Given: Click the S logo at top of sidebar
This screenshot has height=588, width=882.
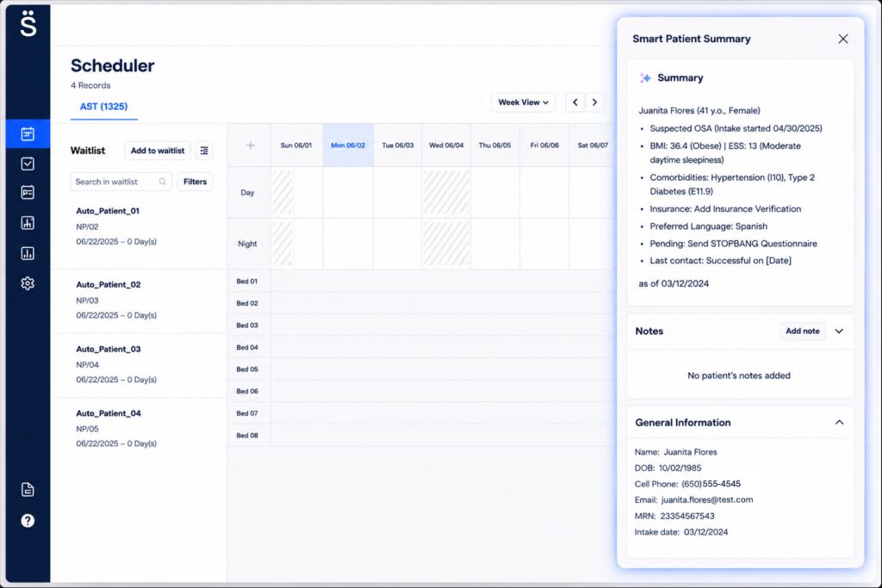Looking at the screenshot, I should click(28, 23).
